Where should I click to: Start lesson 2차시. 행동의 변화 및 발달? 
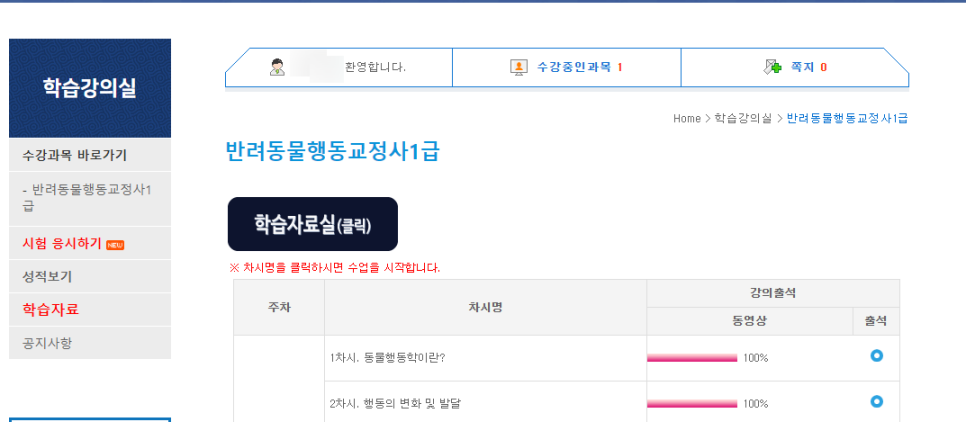(396, 404)
